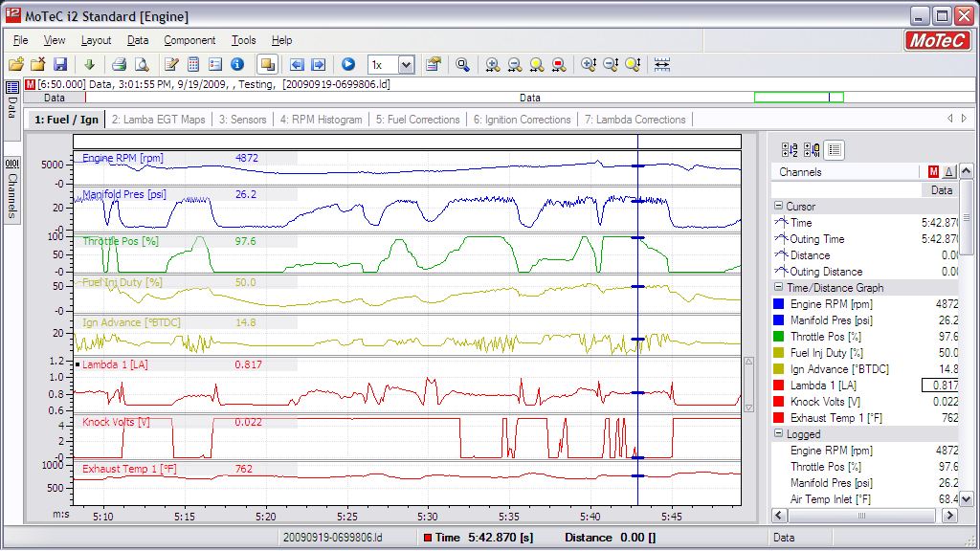Open log file with the folder icon
980x551 pixels.
(16, 64)
